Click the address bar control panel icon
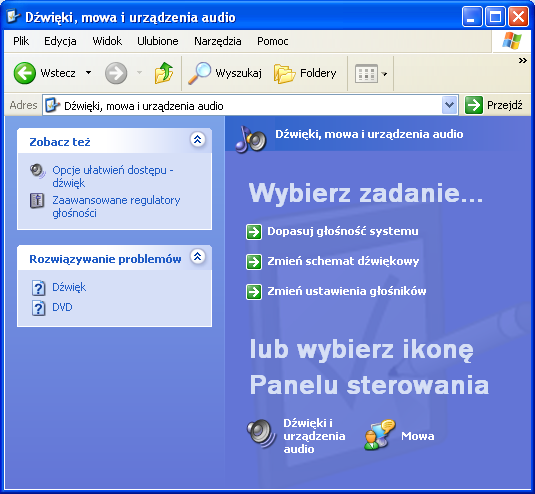The image size is (535, 494). (x=53, y=105)
